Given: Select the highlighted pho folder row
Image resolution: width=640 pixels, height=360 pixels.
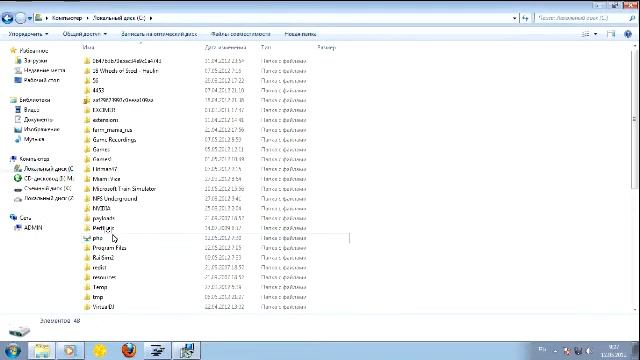Looking at the screenshot, I should (x=216, y=238).
